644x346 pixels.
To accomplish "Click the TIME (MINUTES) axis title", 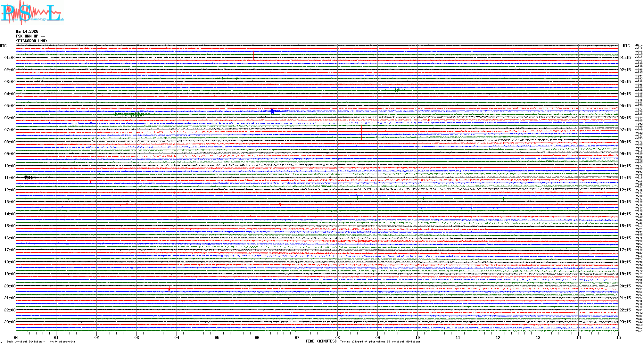I will click(321, 341).
